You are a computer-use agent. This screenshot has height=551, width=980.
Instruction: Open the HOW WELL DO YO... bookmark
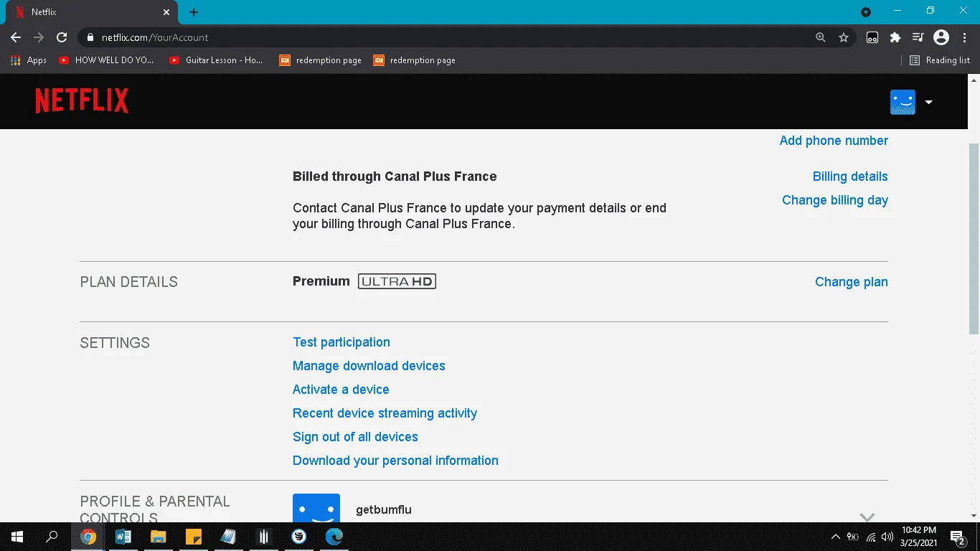click(106, 60)
